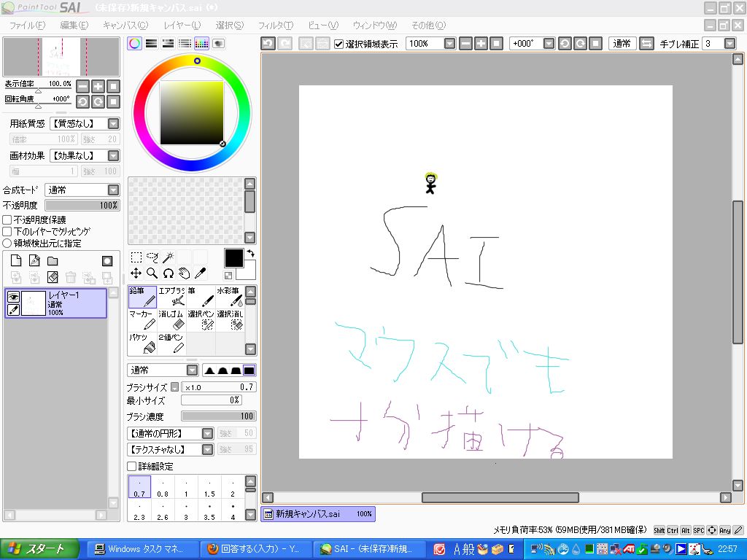This screenshot has height=560, width=747.
Task: Toggle the swatches panel button
Action: pyautogui.click(x=201, y=44)
